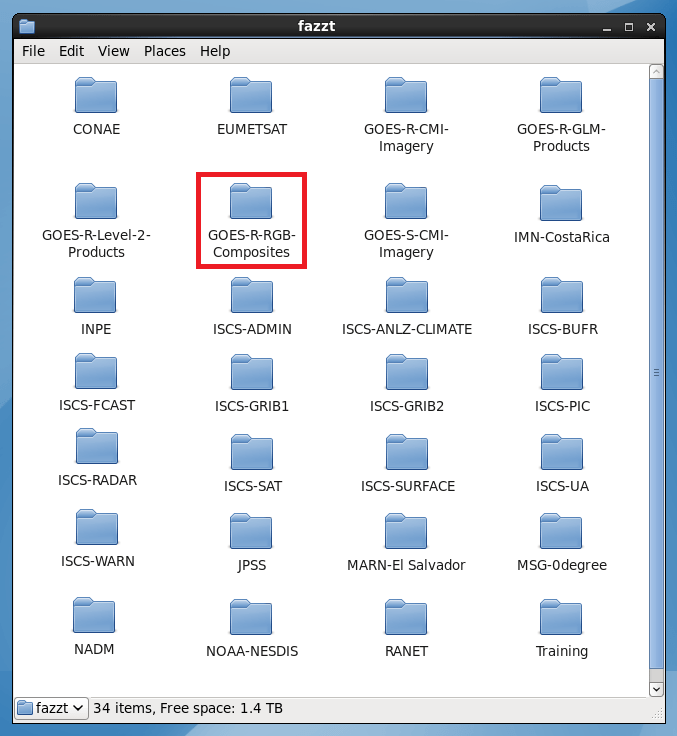Click the vertical scrollbar thumb

[656, 373]
